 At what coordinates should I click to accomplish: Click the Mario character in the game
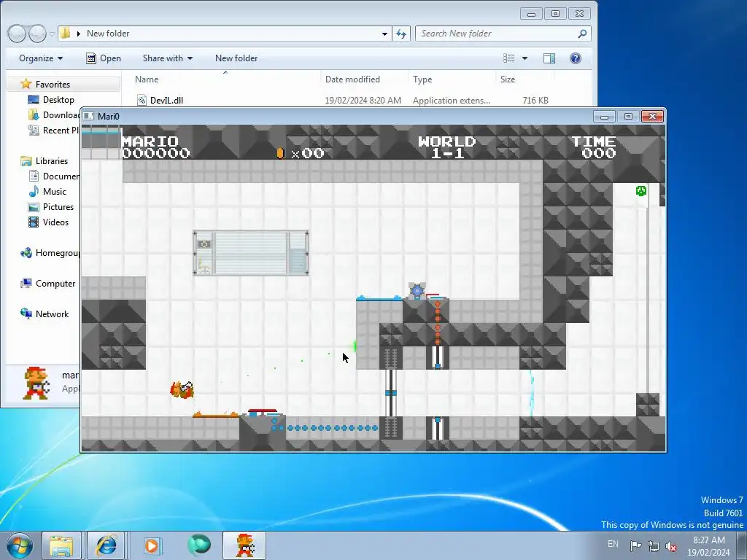(x=182, y=389)
